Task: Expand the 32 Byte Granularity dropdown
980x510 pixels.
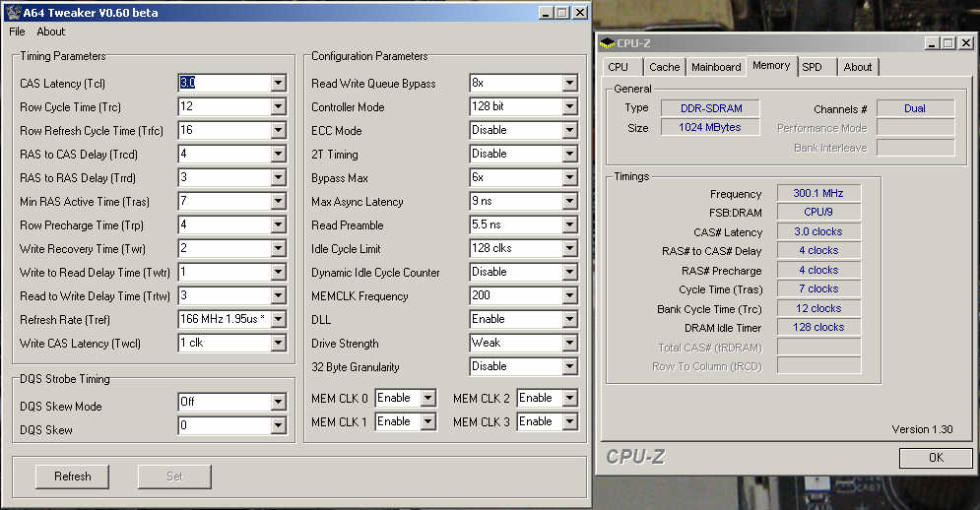Action: (569, 367)
